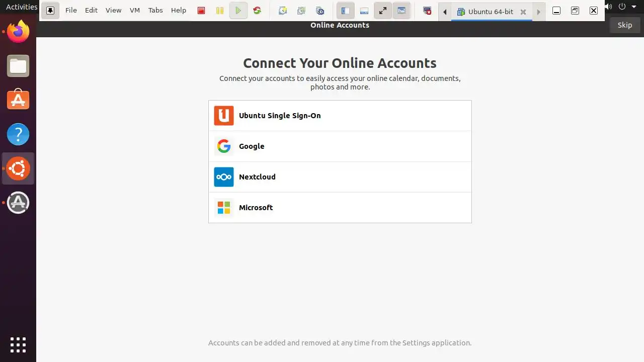Choose the Nextcloud account option
Screen dimensions: 644x362
tap(340, 177)
